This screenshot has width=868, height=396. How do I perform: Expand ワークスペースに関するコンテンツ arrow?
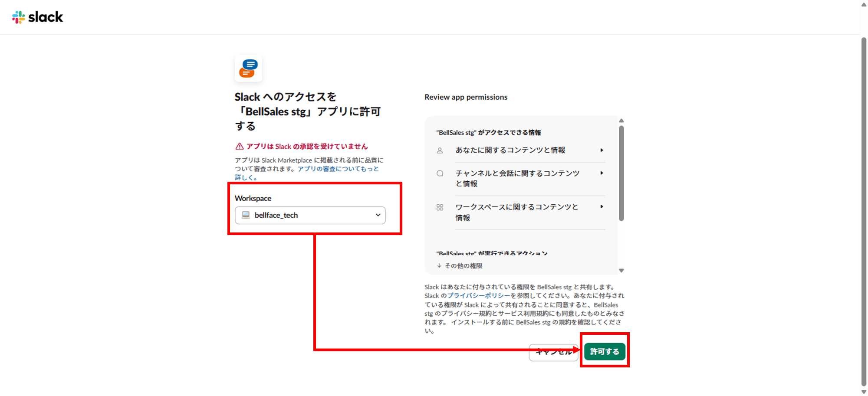[602, 206]
